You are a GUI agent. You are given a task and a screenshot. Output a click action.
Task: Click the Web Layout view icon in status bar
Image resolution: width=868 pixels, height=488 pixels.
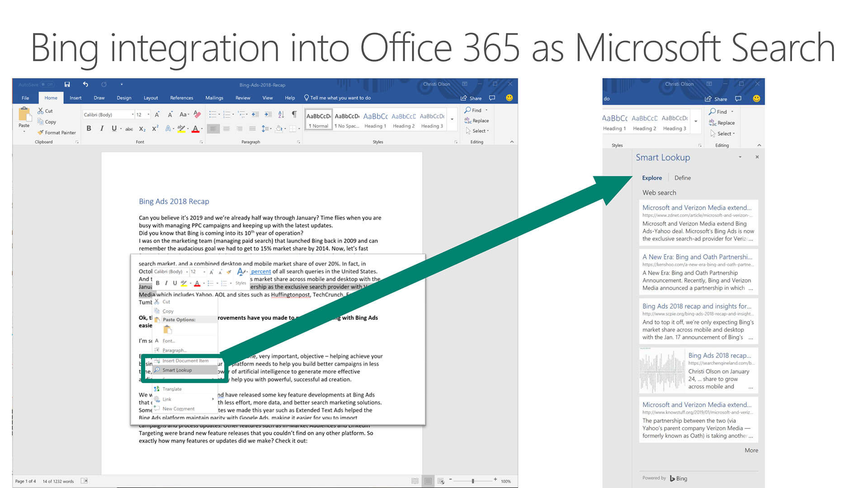tap(441, 481)
